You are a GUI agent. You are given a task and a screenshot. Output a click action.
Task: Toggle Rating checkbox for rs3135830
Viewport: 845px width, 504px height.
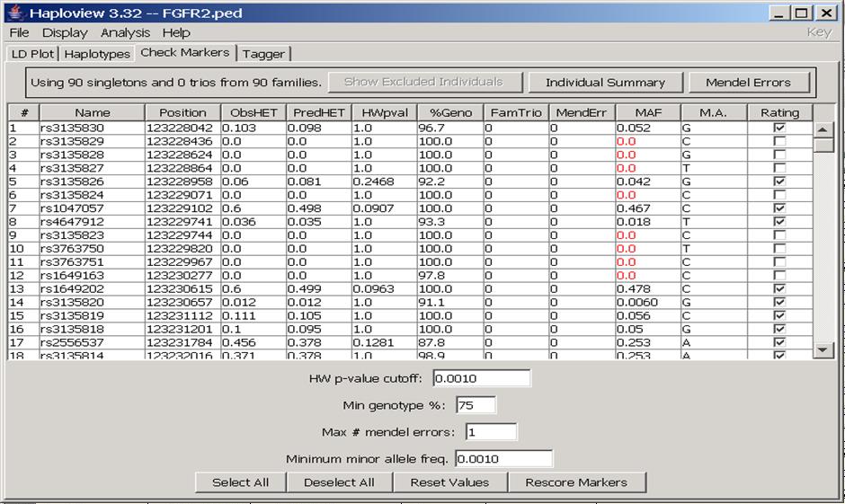(x=779, y=128)
